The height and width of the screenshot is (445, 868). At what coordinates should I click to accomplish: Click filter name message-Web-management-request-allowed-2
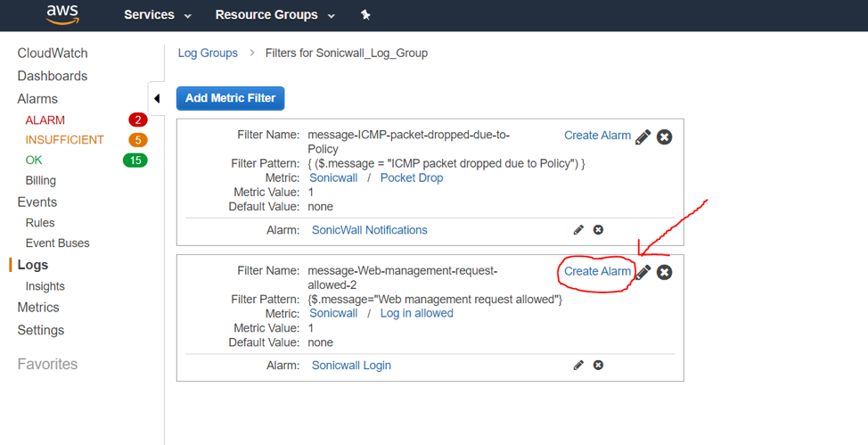(403, 277)
